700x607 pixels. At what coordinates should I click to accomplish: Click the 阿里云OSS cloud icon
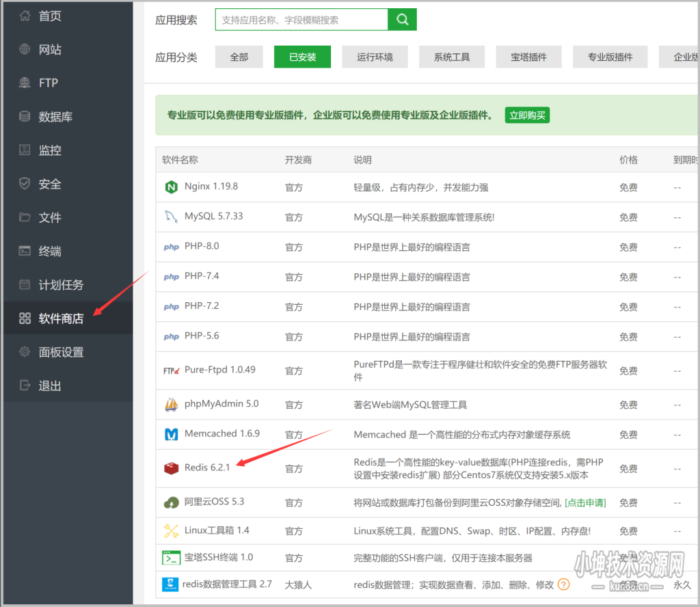tap(170, 502)
